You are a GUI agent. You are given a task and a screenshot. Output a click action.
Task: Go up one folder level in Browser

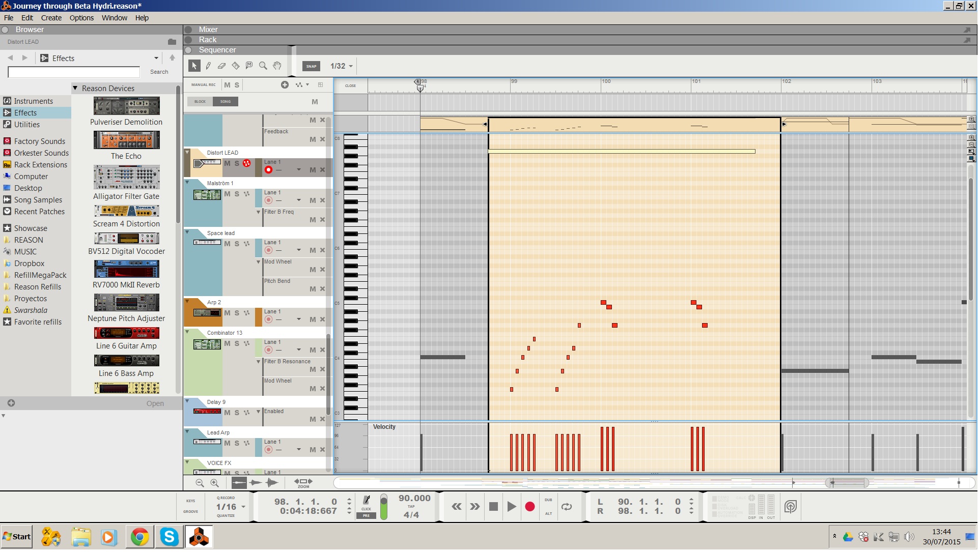172,58
